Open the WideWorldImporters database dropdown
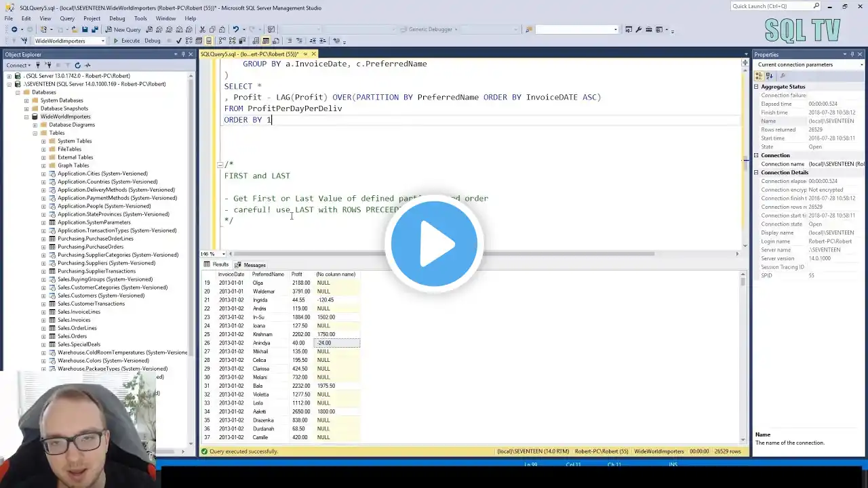The height and width of the screenshot is (488, 868). (103, 41)
